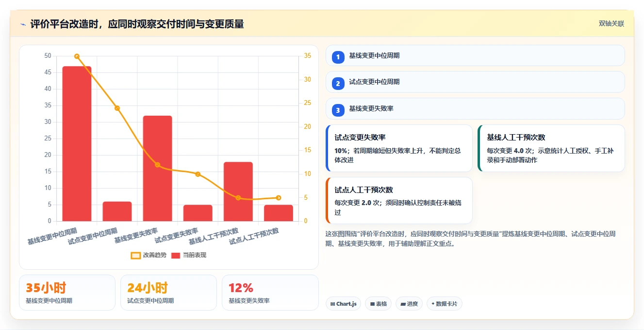
Task: Click the 35小时 stat card
Action: 67,293
